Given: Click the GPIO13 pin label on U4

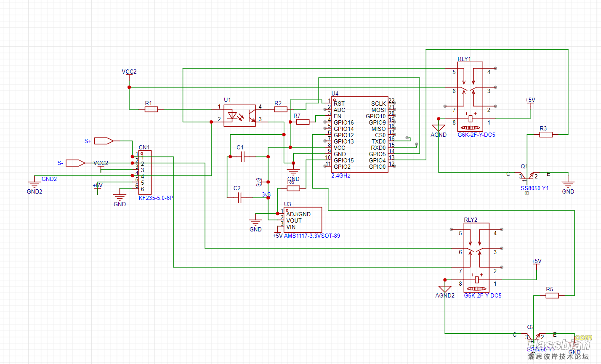Looking at the screenshot, I should [344, 141].
